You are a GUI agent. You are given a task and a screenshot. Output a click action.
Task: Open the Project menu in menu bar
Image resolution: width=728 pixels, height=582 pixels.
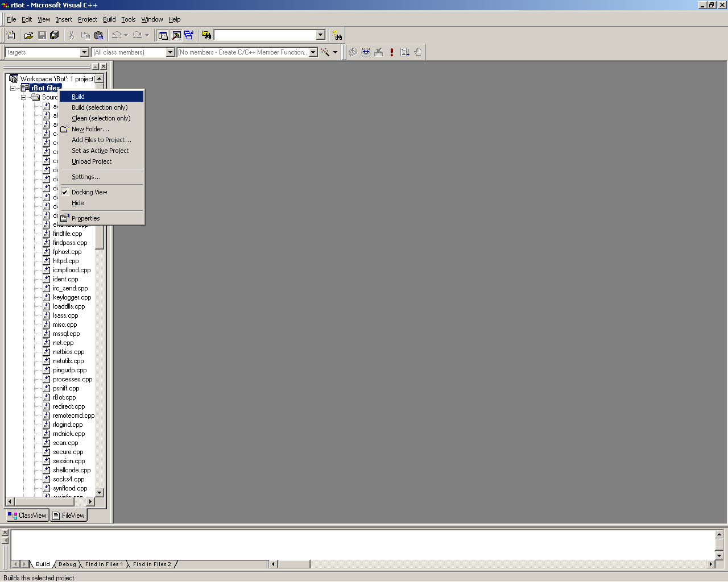[x=88, y=19]
